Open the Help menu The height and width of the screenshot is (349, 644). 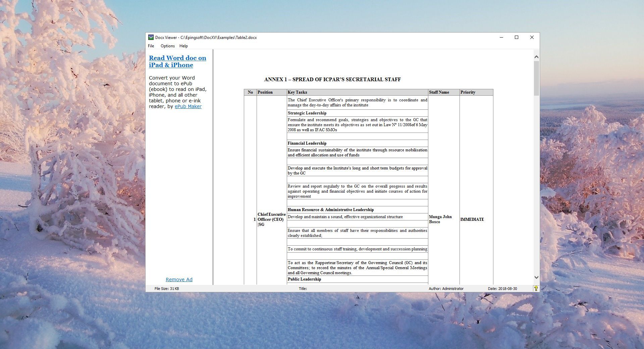[183, 46]
